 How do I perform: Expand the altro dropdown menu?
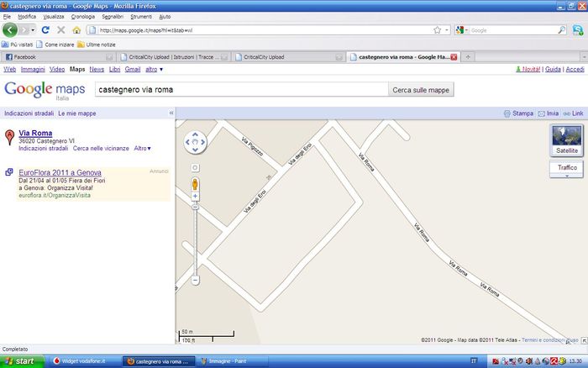coord(154,69)
